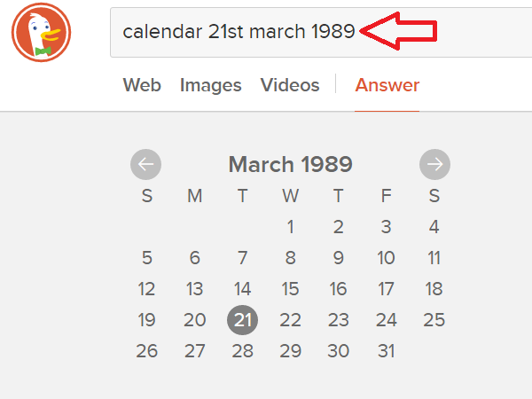Select the Answer tab
The image size is (532, 399).
(x=387, y=85)
